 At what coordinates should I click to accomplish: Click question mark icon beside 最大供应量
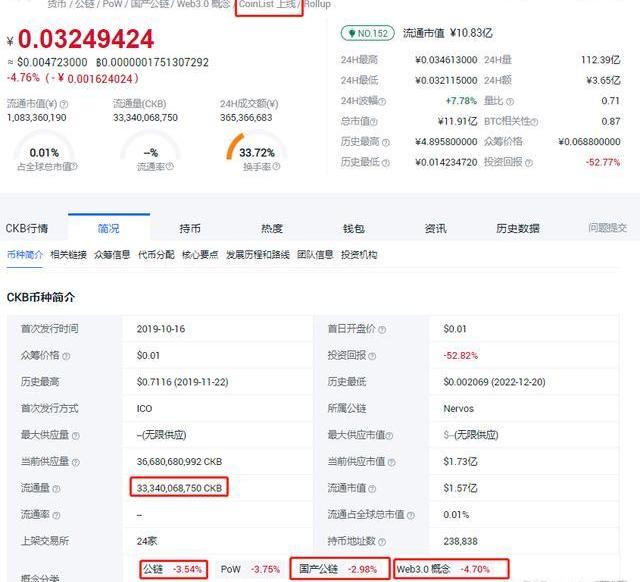click(75, 435)
